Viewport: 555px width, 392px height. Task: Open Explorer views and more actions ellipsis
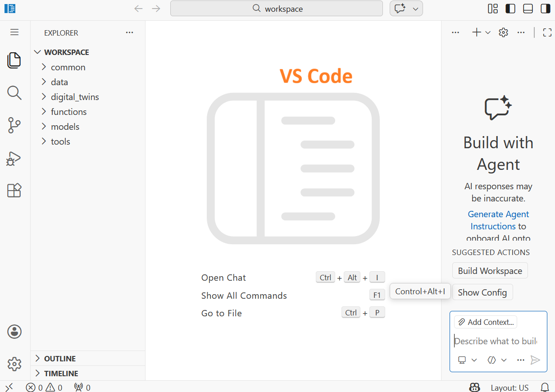point(130,32)
